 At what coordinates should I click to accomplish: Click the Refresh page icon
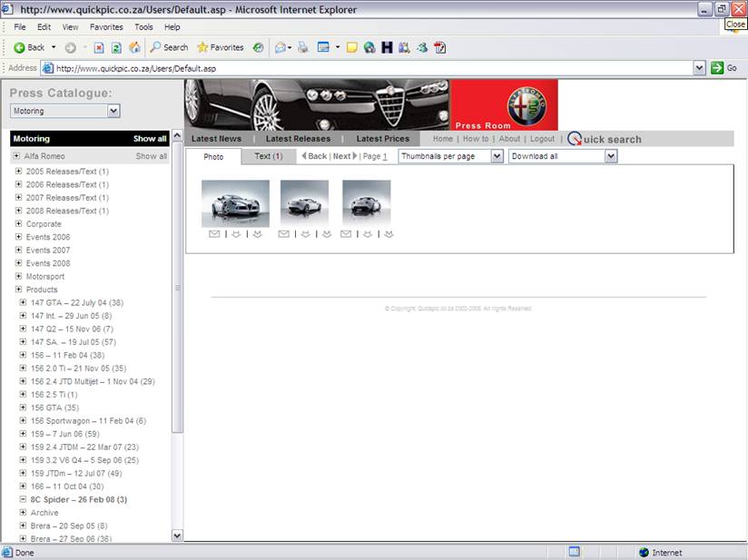[116, 47]
